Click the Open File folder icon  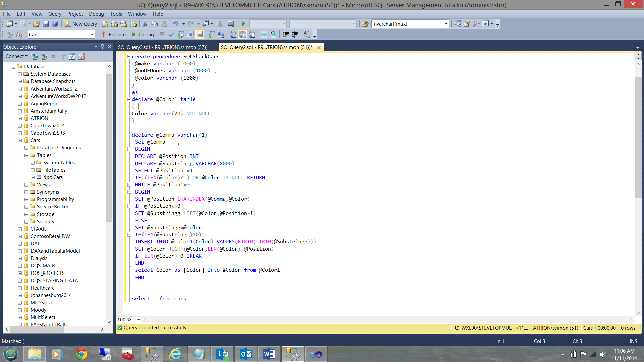[37, 24]
